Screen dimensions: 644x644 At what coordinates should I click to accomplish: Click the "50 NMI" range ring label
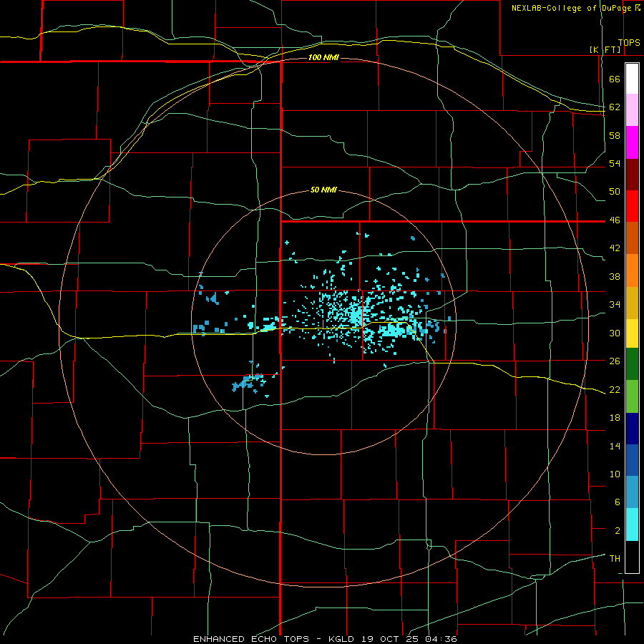click(x=323, y=190)
